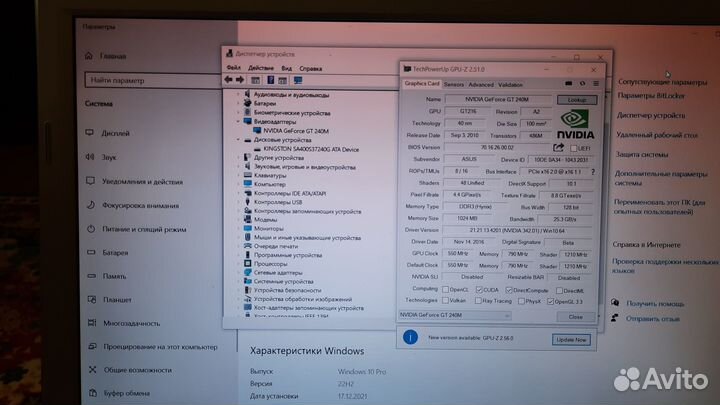
Task: Open the GPU-Z hamburger menu icon
Action: point(596,84)
